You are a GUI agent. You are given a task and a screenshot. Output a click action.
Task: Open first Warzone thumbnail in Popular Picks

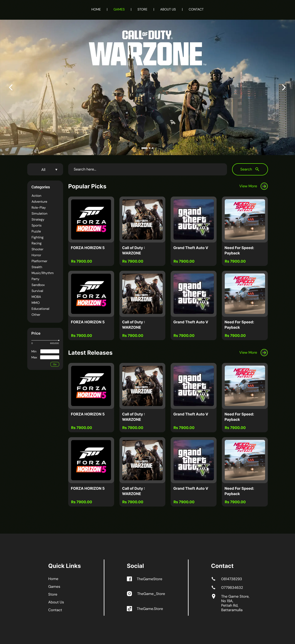pos(142,220)
